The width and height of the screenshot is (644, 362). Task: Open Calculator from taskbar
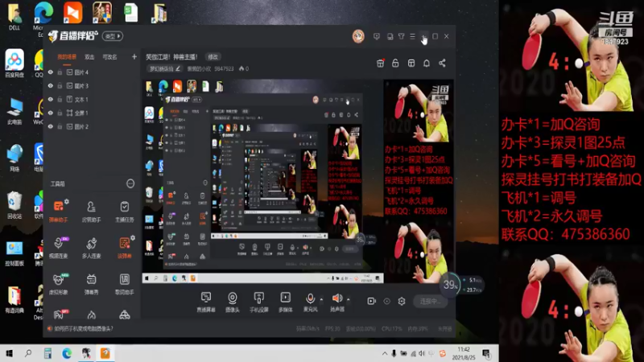pyautogui.click(x=47, y=353)
